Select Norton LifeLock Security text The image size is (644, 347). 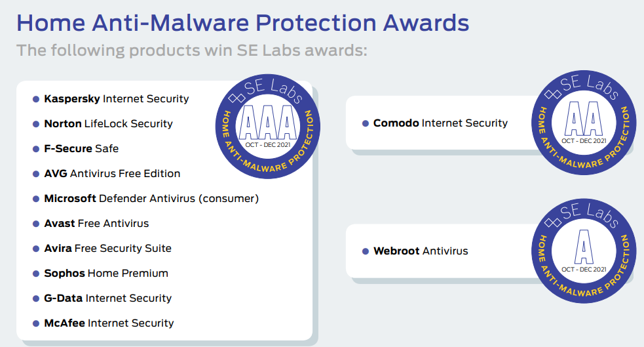point(108,124)
